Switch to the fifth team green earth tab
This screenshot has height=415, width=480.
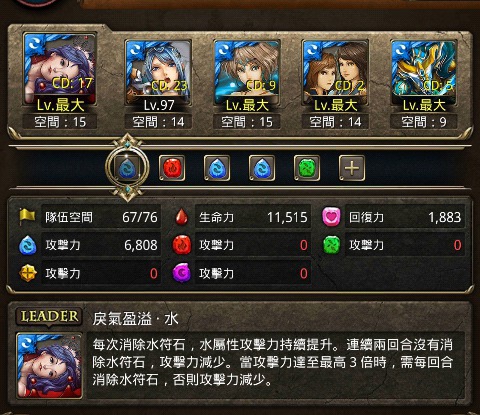(x=307, y=168)
